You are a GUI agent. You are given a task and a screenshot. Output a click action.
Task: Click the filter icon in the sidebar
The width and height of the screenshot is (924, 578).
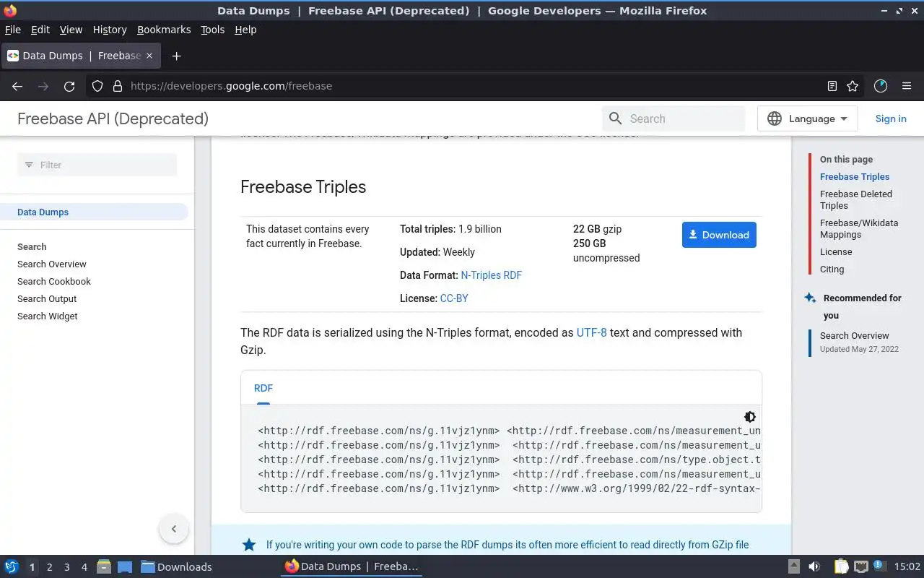pos(29,165)
